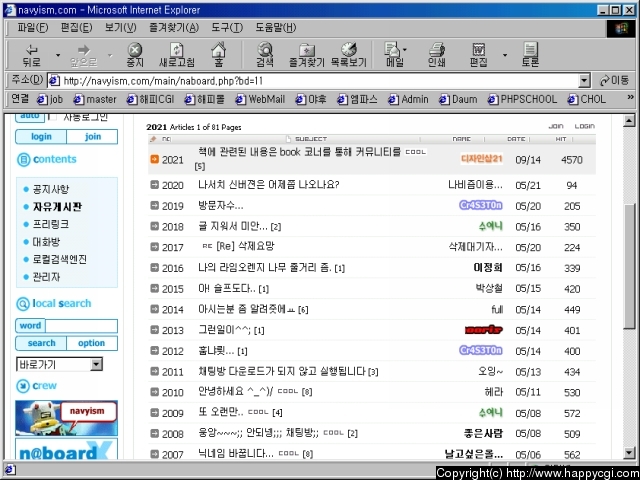Image resolution: width=640 pixels, height=480 pixels.
Task: Open post '채팅방 다운로드가 되지 않고 실행됩니다'
Action: tap(282, 371)
